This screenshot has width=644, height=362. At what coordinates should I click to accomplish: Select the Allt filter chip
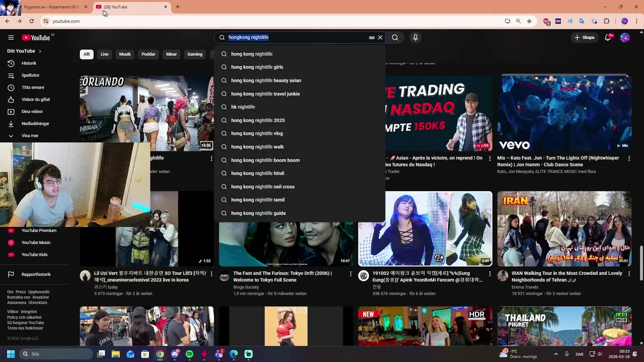(x=87, y=54)
